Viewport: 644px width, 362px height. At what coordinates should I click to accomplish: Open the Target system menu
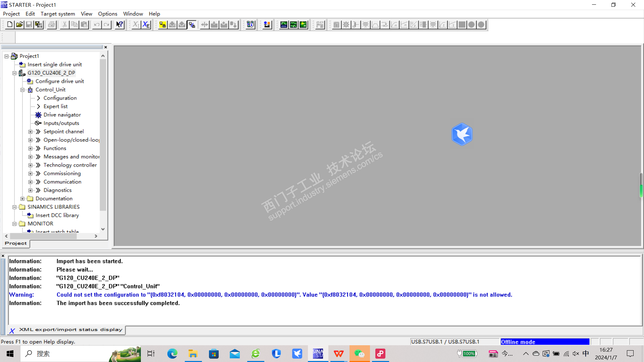coord(58,14)
